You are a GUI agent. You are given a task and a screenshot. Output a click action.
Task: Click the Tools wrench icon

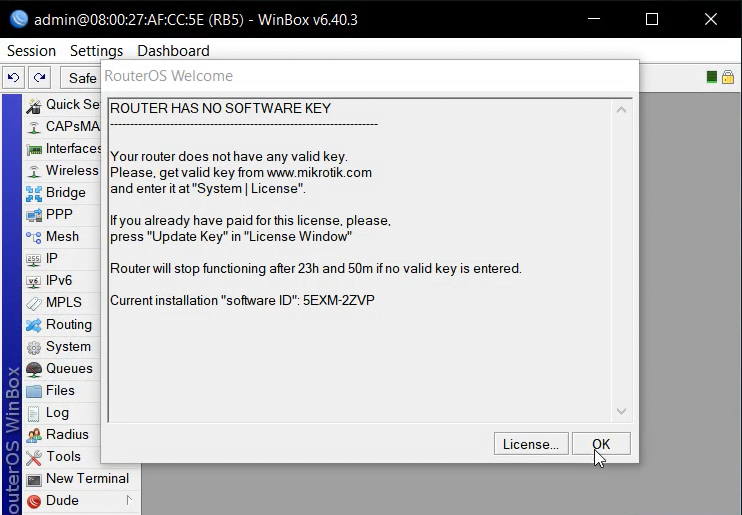point(34,457)
